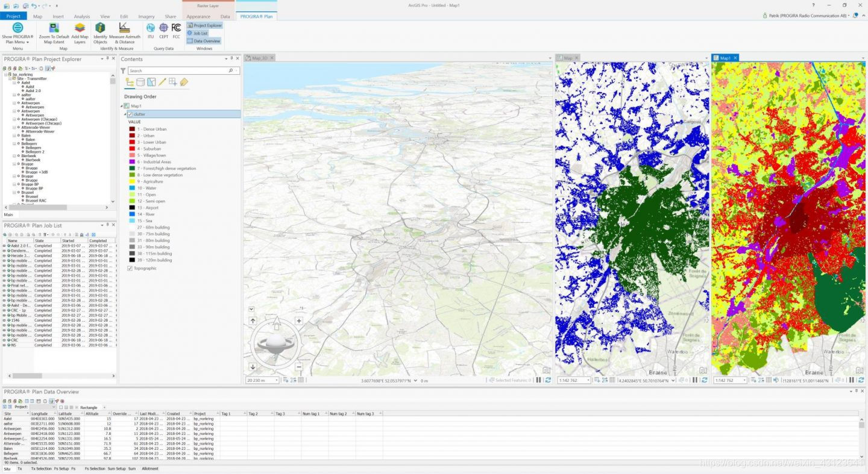Select List By Labeling tag icon
The width and height of the screenshot is (868, 474).
click(x=184, y=82)
